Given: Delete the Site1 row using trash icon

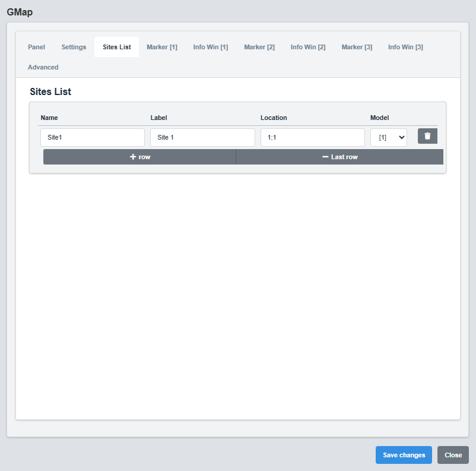Looking at the screenshot, I should [427, 136].
